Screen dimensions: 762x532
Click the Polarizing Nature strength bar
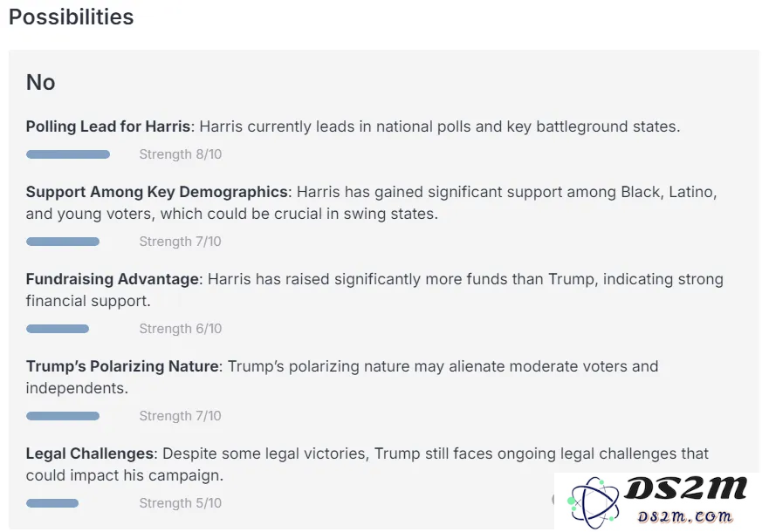pyautogui.click(x=63, y=416)
